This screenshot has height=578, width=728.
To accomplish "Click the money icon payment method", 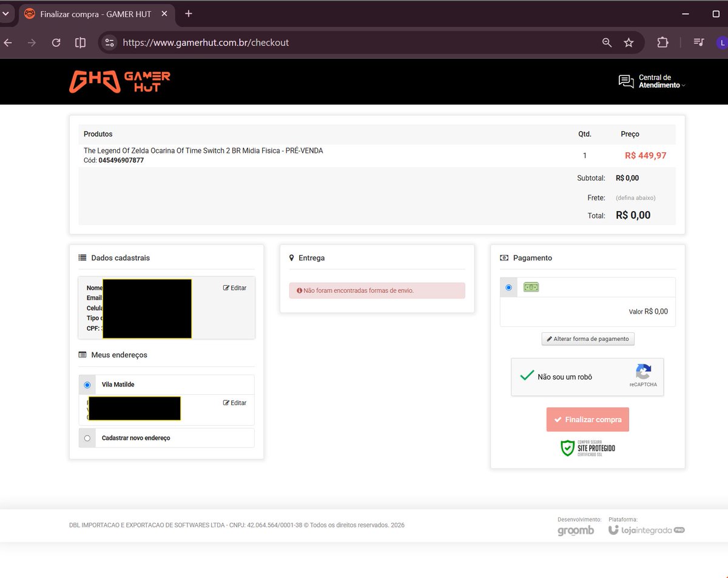I will coord(531,287).
